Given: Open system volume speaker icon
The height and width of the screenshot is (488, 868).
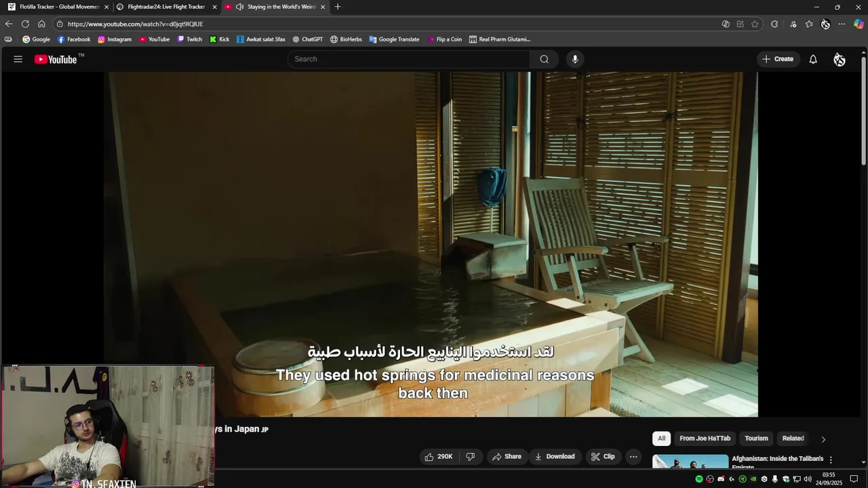Looking at the screenshot, I should (x=808, y=479).
